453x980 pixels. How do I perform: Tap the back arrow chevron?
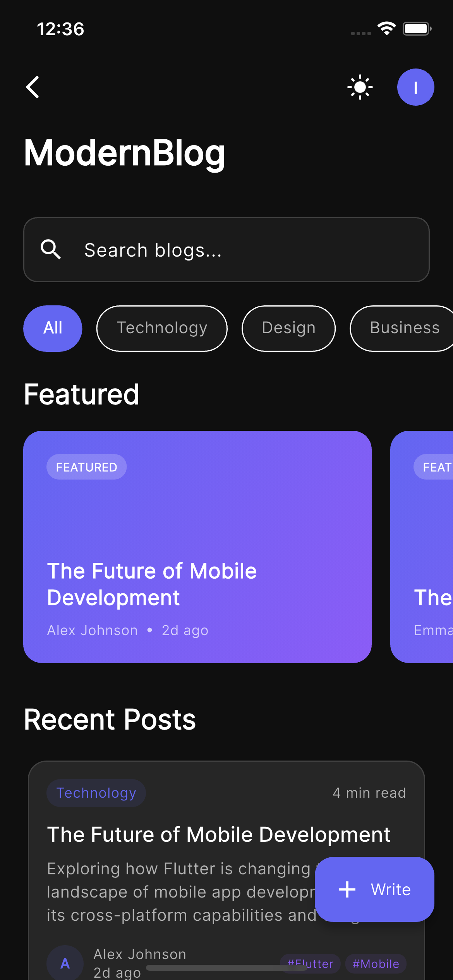(x=33, y=87)
